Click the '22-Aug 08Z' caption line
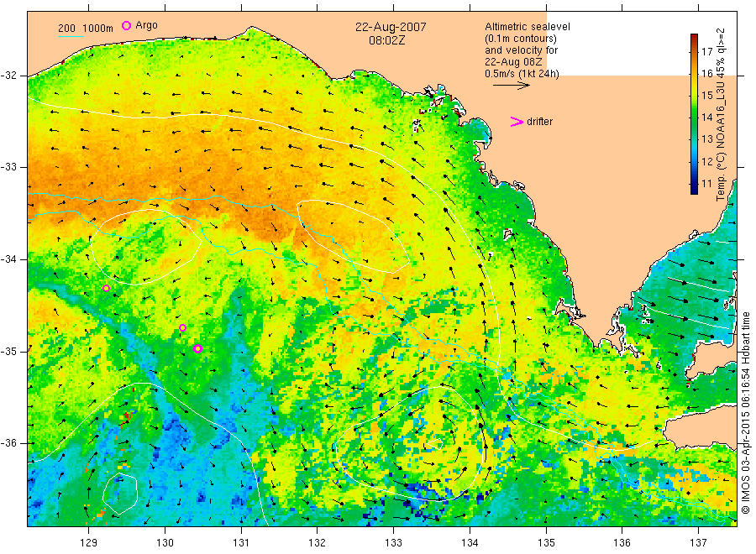This screenshot has height=554, width=756. point(513,62)
